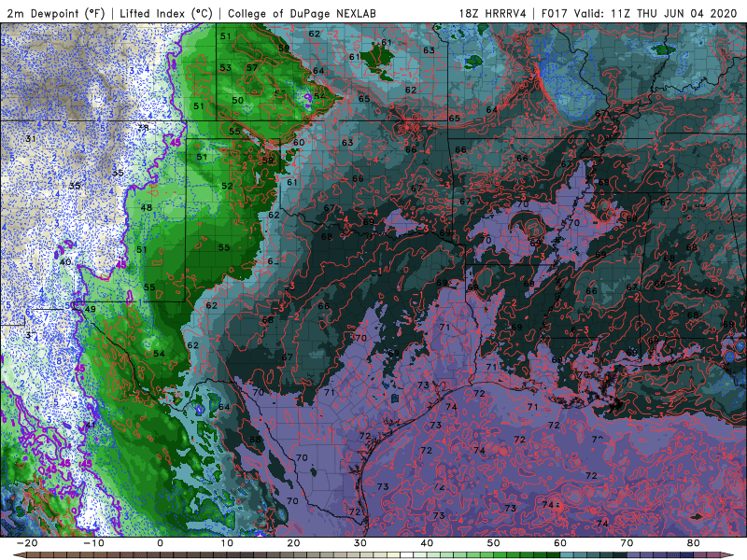Click the "60" color scale label
The width and height of the screenshot is (747, 560).
tap(560, 543)
